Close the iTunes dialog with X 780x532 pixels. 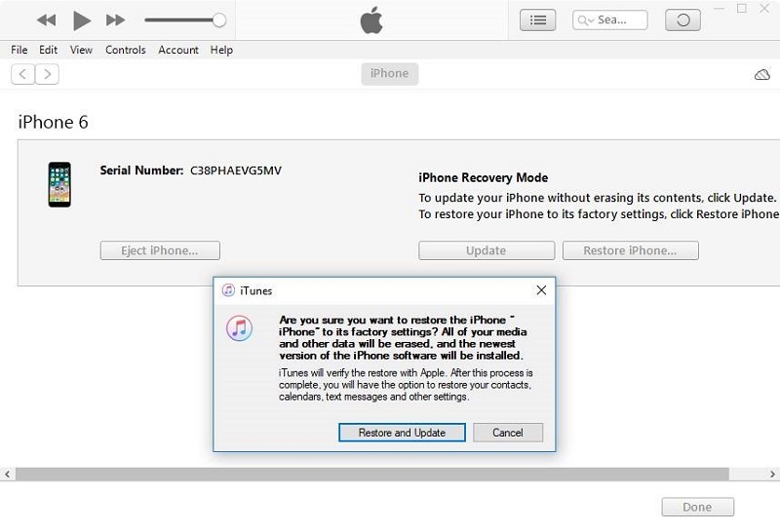pyautogui.click(x=541, y=290)
